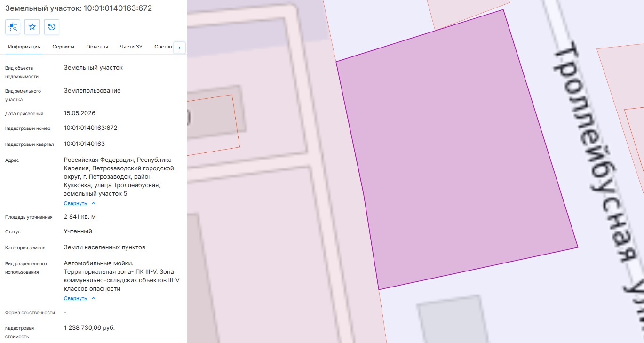Click the Кадастровый квартал label
This screenshot has height=343, width=644.
pos(30,144)
